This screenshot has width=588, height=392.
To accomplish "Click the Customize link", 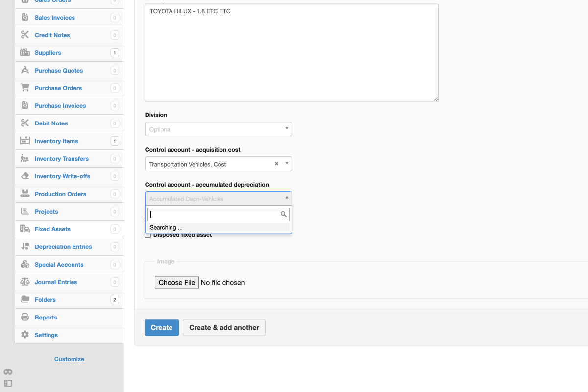I will (x=69, y=359).
